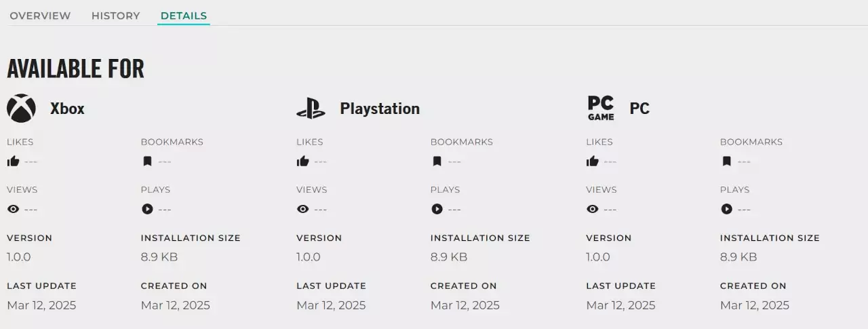Click the Xbox bookmarks icon
868x329 pixels.
pyautogui.click(x=147, y=161)
